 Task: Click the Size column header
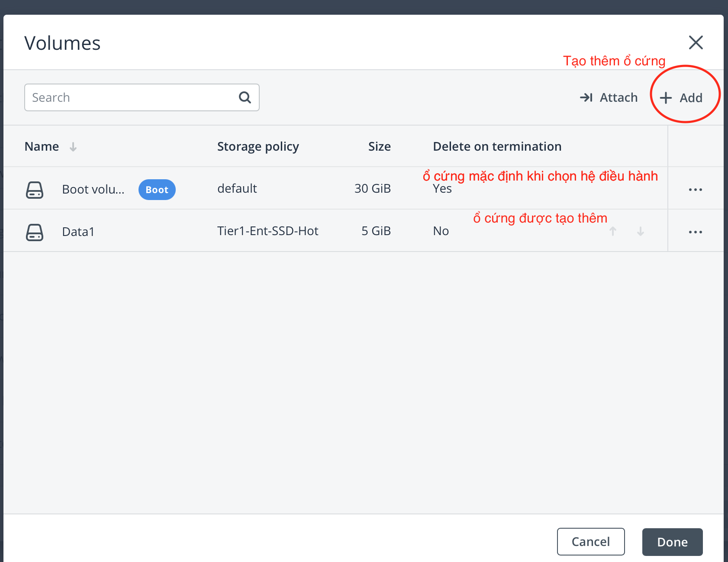pyautogui.click(x=379, y=146)
